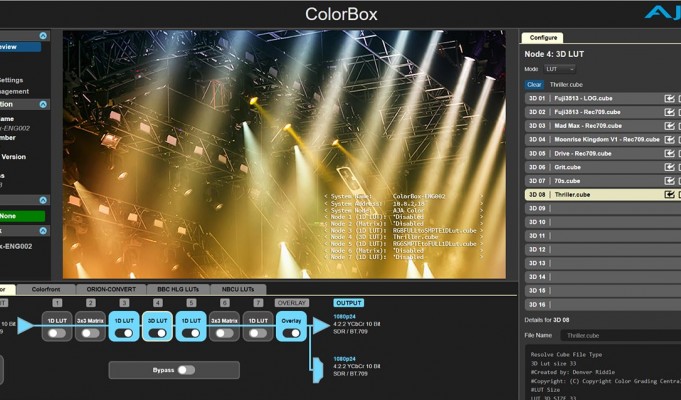
Task: Open the Configure tab
Action: (x=543, y=38)
